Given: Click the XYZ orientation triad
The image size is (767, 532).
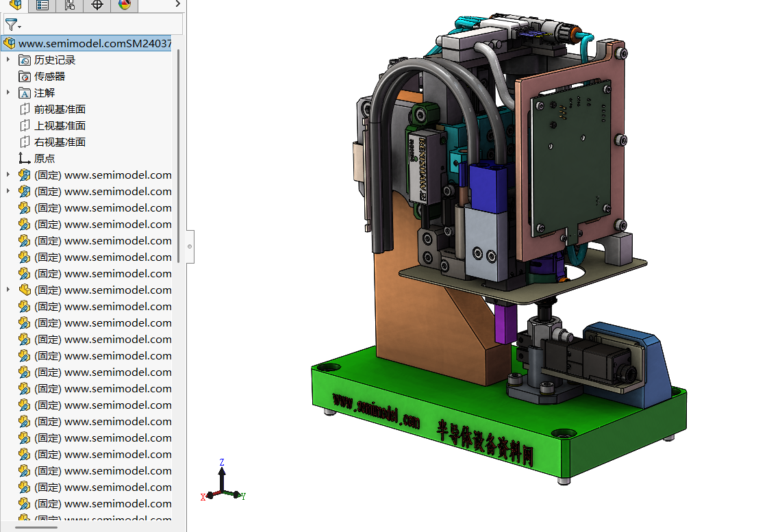Looking at the screenshot, I should (x=223, y=481).
